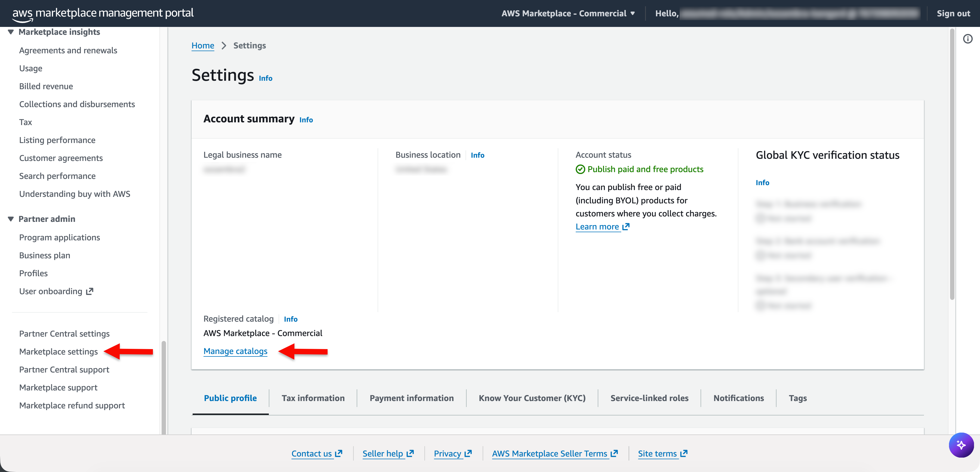Image resolution: width=980 pixels, height=472 pixels.
Task: Open Marketplace refund support
Action: [72, 405]
